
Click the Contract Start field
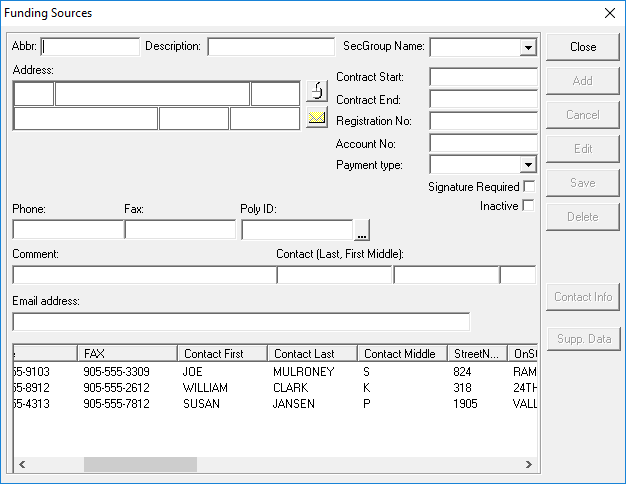point(483,77)
